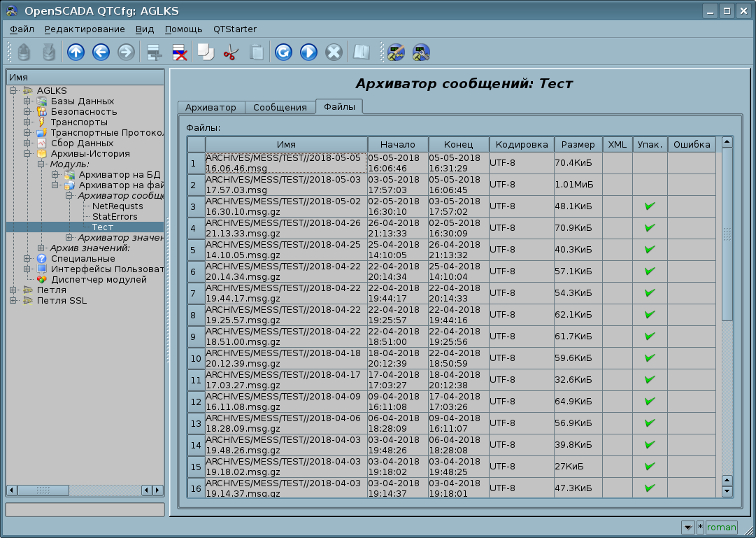Click the Cut scissors icon

point(231,52)
